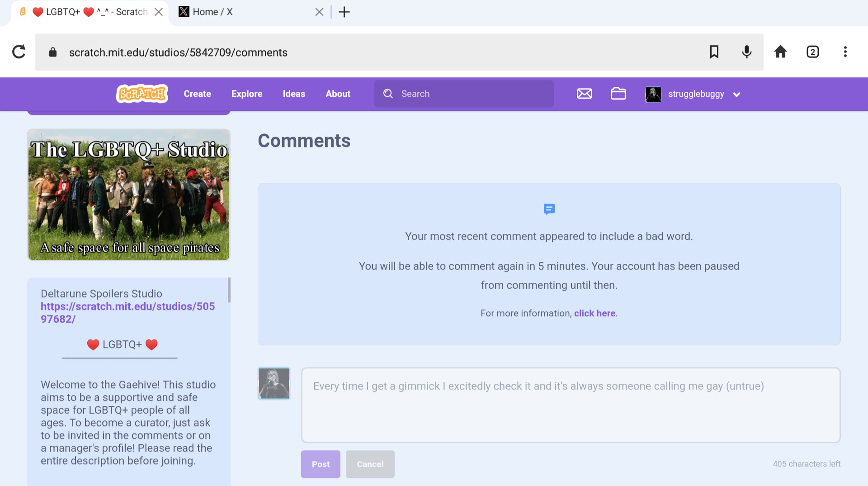Click the strugglebuggy profile avatar in navbar

(653, 94)
